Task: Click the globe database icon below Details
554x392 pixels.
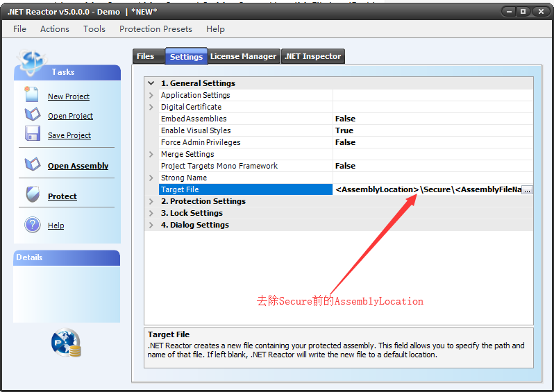Action: (66, 343)
